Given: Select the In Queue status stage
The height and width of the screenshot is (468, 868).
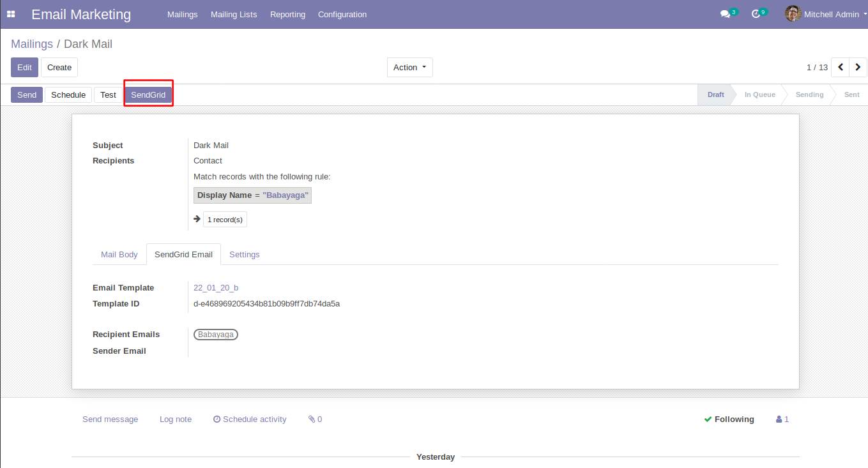Looking at the screenshot, I should (759, 94).
